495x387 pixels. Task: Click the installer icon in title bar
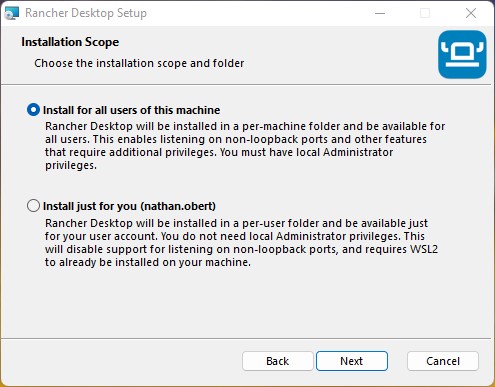pos(11,13)
